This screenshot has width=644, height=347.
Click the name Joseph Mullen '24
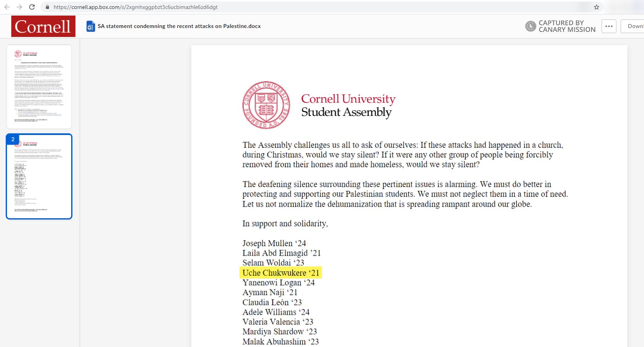[x=274, y=244]
